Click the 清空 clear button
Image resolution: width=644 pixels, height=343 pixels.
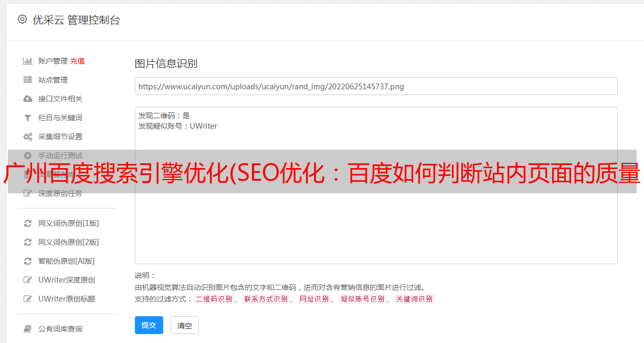coord(185,325)
